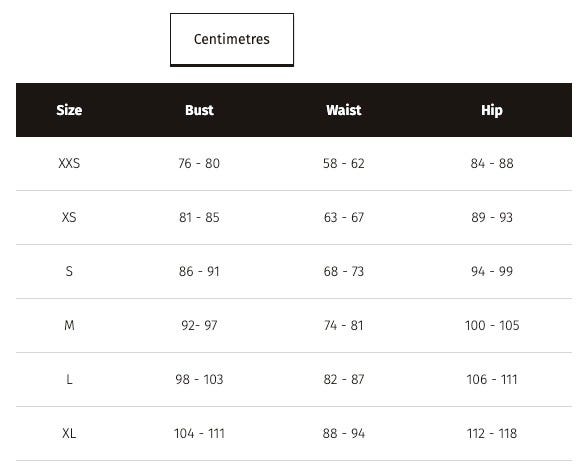Click bust value 92- 97
588x472 pixels.
[x=199, y=325]
